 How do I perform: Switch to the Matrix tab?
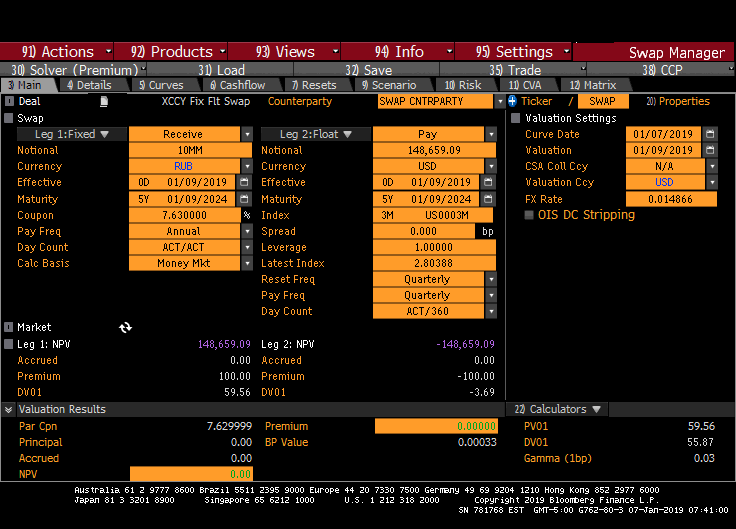(x=593, y=85)
